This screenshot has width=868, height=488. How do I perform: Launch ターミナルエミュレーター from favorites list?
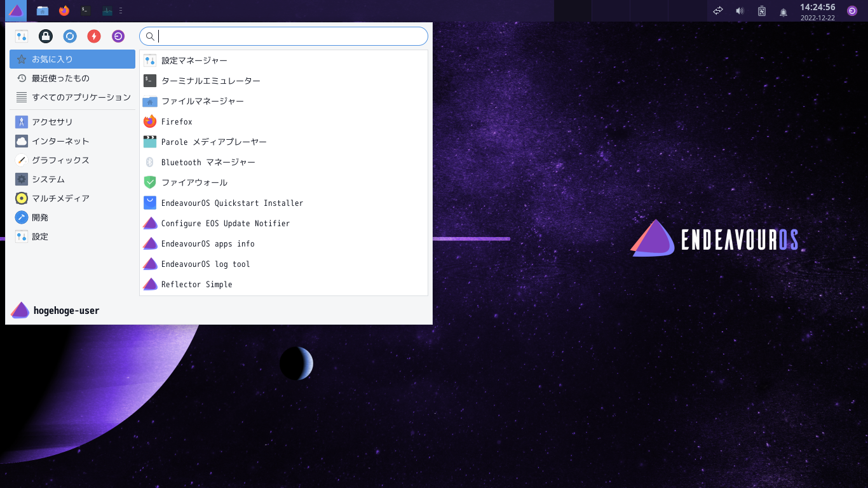(x=283, y=81)
